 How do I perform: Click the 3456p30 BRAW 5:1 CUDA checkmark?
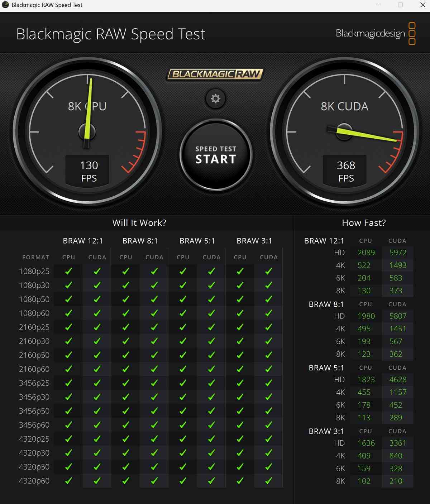coord(211,397)
